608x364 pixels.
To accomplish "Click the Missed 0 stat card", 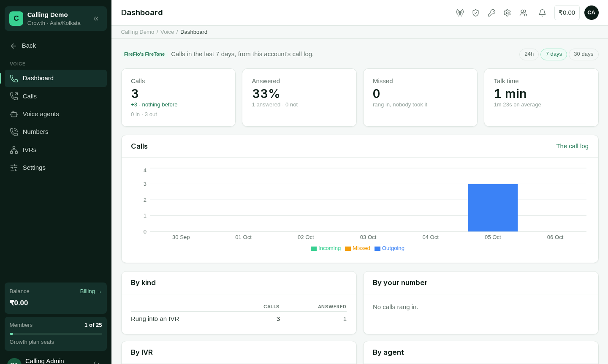I will point(420,98).
